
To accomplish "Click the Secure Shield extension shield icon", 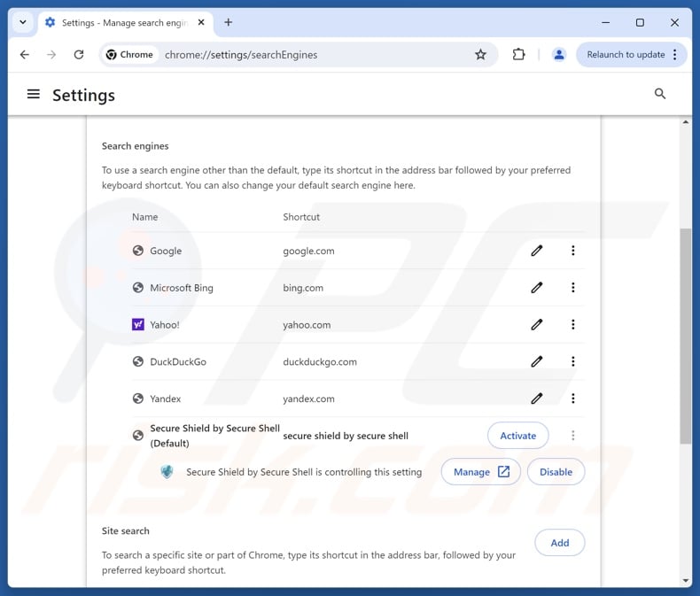I will (167, 471).
